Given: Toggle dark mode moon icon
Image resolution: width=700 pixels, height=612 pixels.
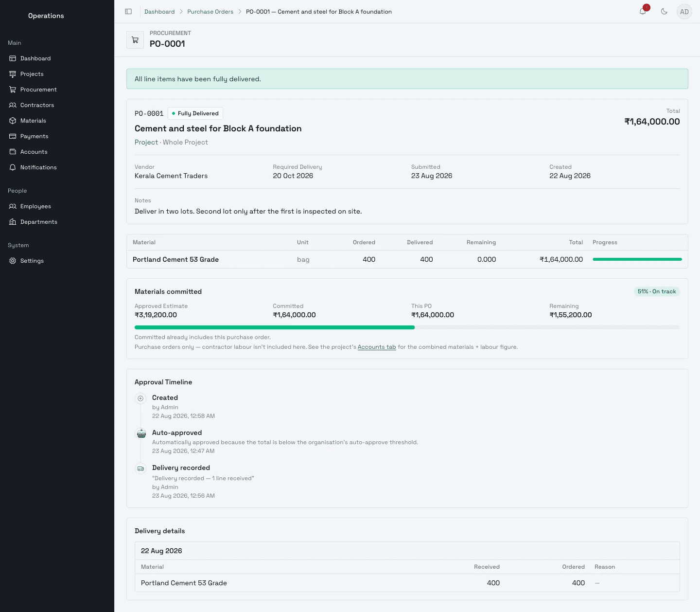Looking at the screenshot, I should click(x=664, y=12).
